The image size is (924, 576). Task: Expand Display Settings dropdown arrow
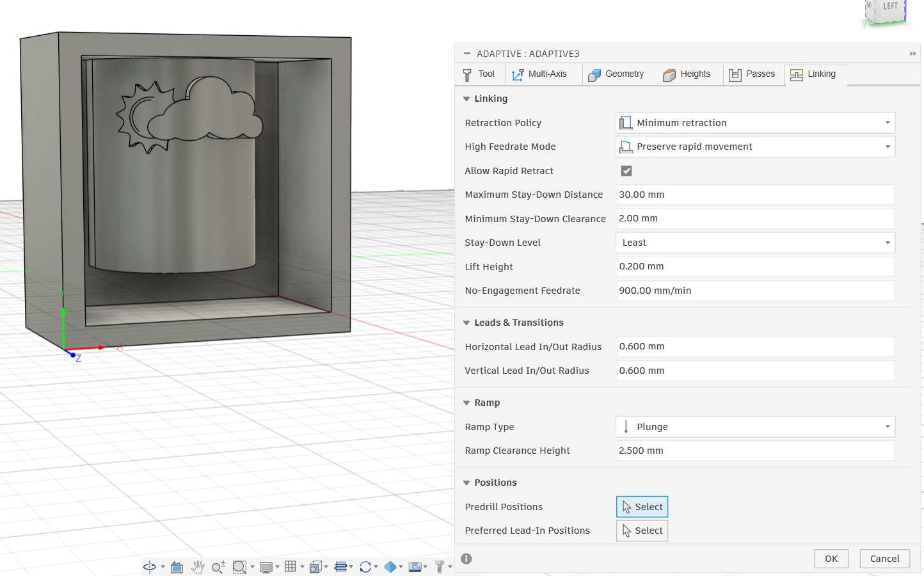(277, 566)
